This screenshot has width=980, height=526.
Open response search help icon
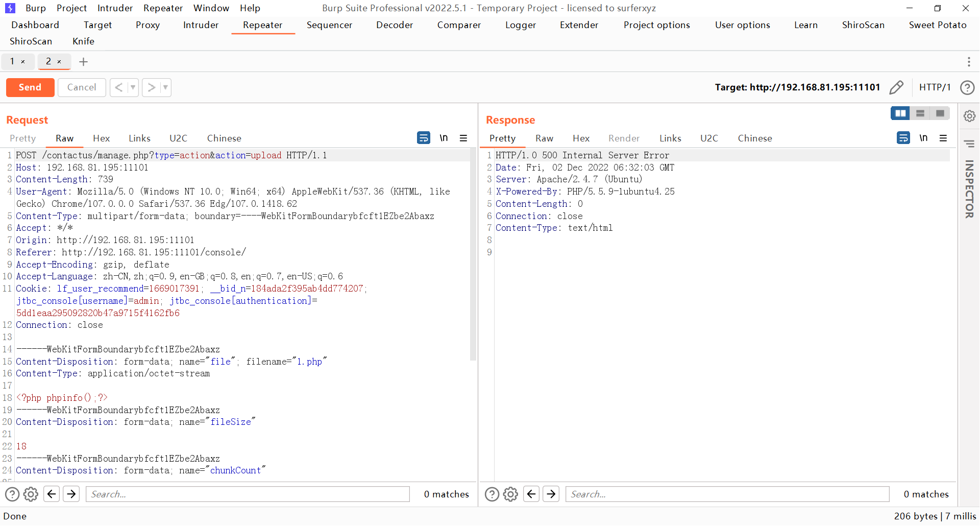tap(492, 494)
